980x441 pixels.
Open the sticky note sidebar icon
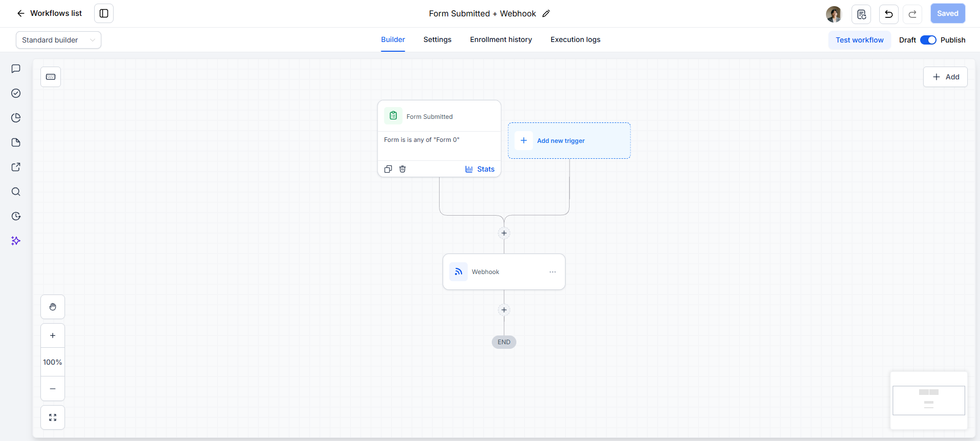point(16,142)
